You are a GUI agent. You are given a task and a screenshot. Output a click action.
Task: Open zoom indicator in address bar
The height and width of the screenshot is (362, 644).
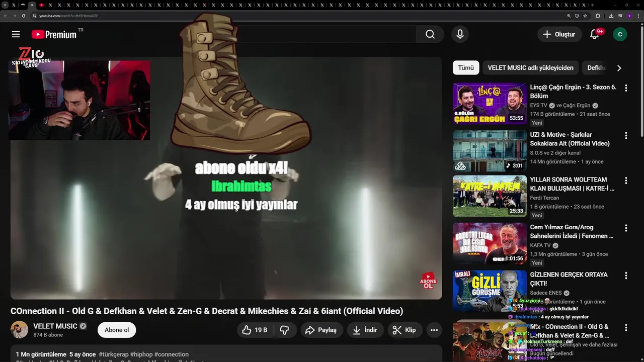point(569,16)
